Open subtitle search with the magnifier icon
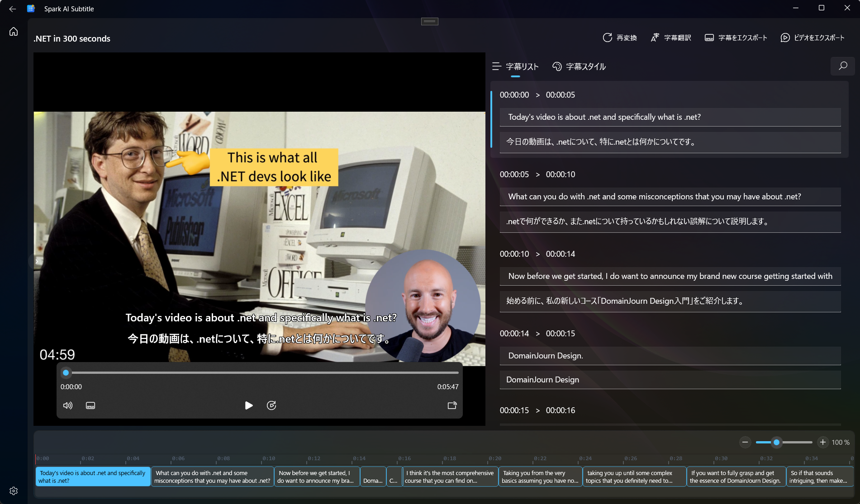 tap(842, 66)
